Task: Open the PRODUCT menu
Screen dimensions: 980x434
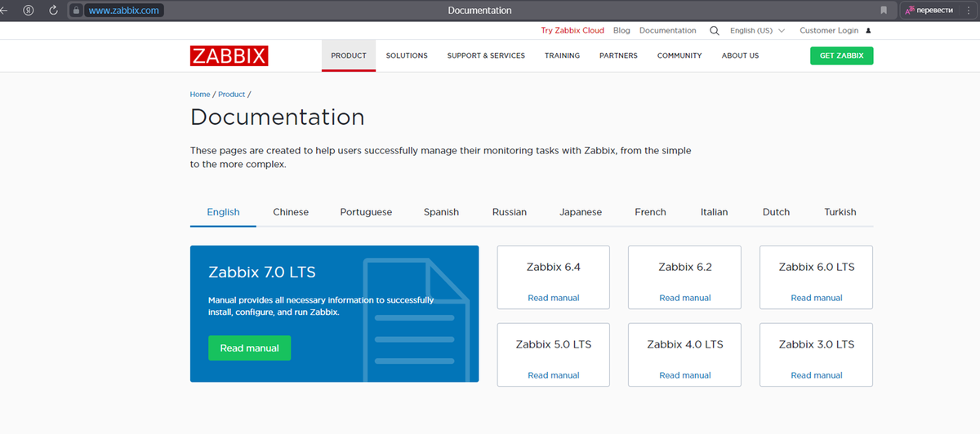Action: tap(349, 55)
